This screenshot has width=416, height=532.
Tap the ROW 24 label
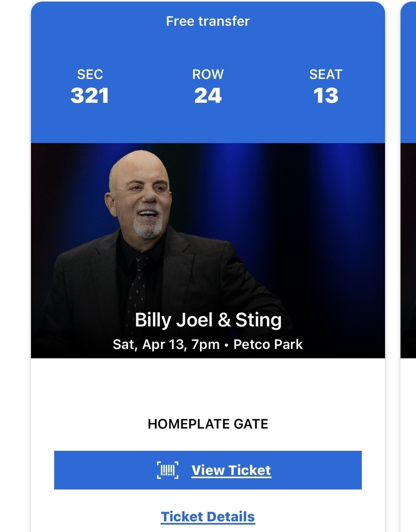[207, 86]
